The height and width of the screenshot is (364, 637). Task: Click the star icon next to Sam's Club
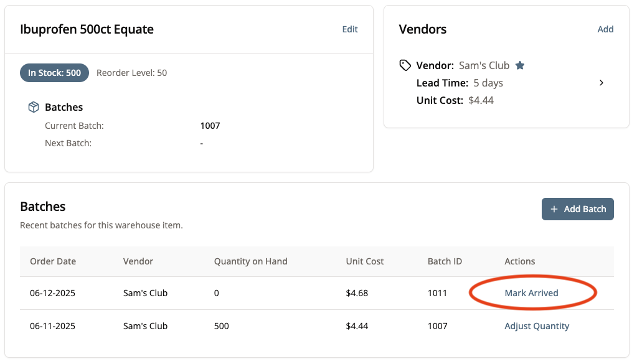(520, 65)
